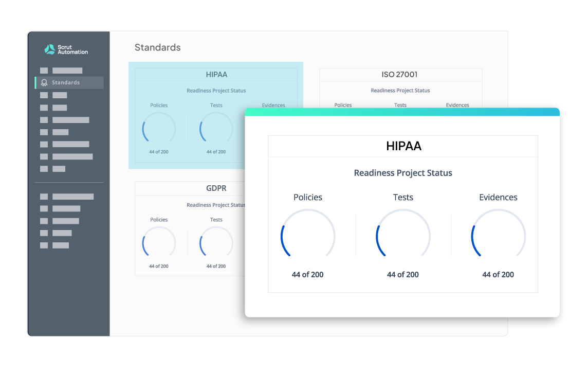Click Readiness Project Status under GDPR
The image size is (588, 371).
216,205
